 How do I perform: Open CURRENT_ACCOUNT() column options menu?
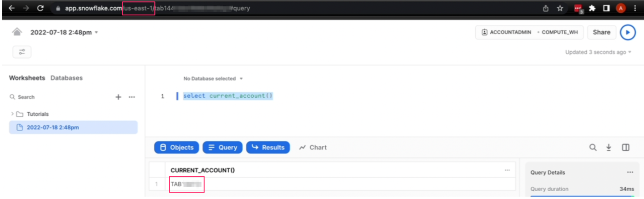(x=507, y=170)
